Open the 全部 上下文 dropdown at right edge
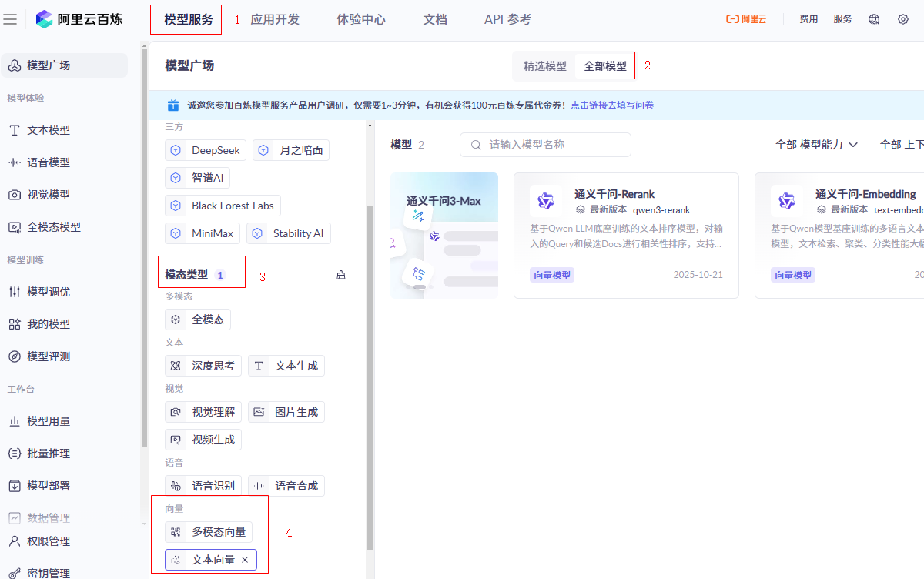Screen dimensions: 924x579 pyautogui.click(x=902, y=145)
